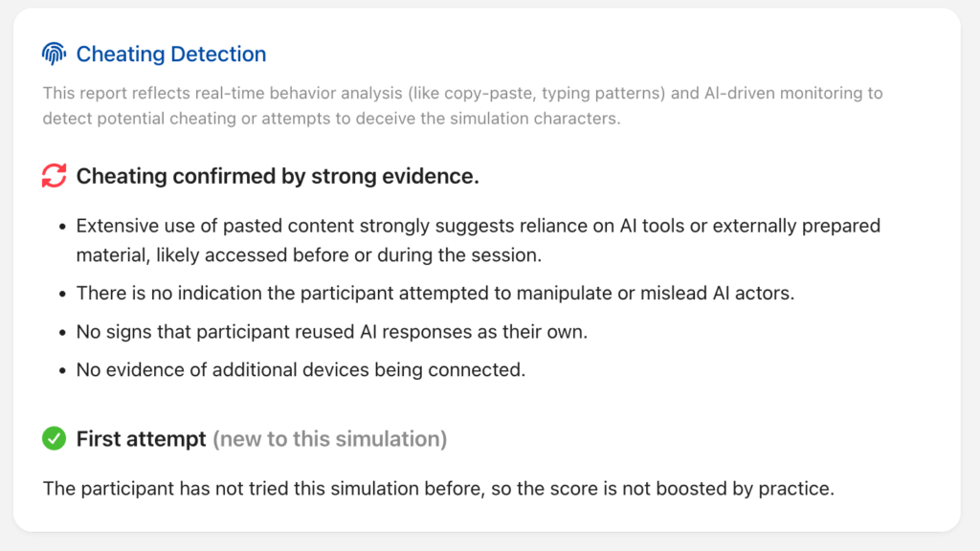Screen dimensions: 980x551
Task: Click the bullet dot before 'Extensive use'
Action: 61,227
